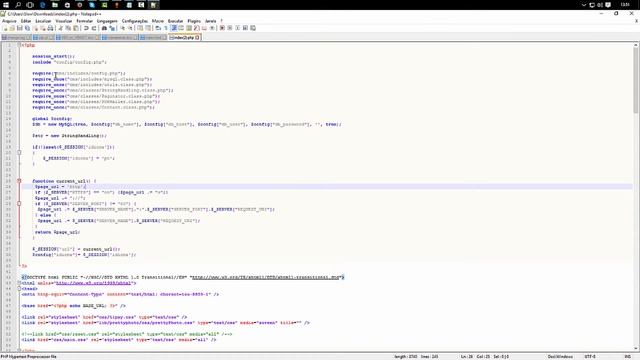Open File Explorer from the taskbar
The image size is (640, 360).
[x=55, y=5]
